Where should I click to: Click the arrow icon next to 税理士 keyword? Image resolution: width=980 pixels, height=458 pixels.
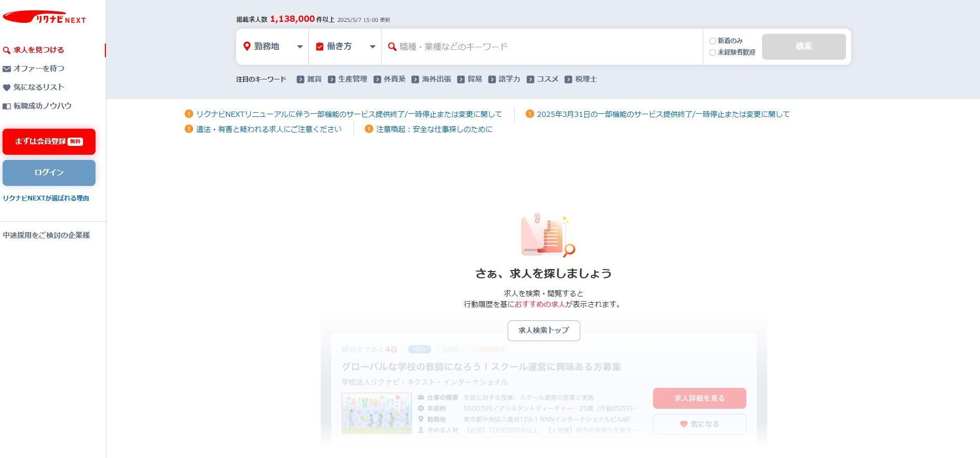coord(568,79)
